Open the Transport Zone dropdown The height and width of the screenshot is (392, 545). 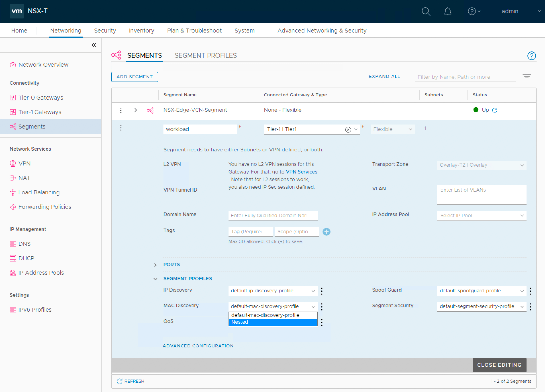[x=481, y=165]
